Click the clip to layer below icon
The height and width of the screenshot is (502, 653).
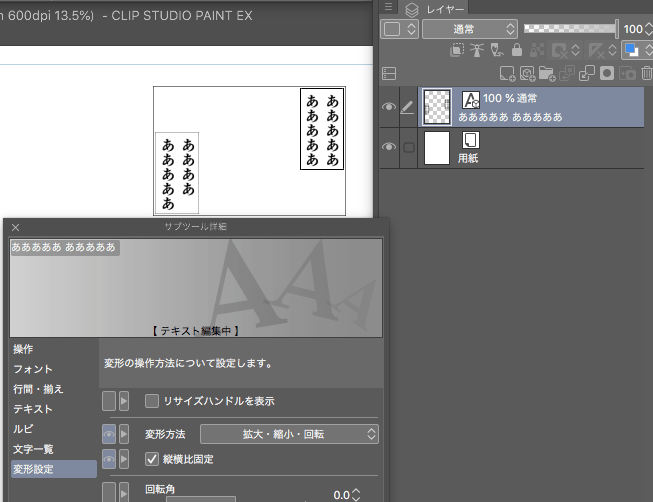tap(456, 50)
